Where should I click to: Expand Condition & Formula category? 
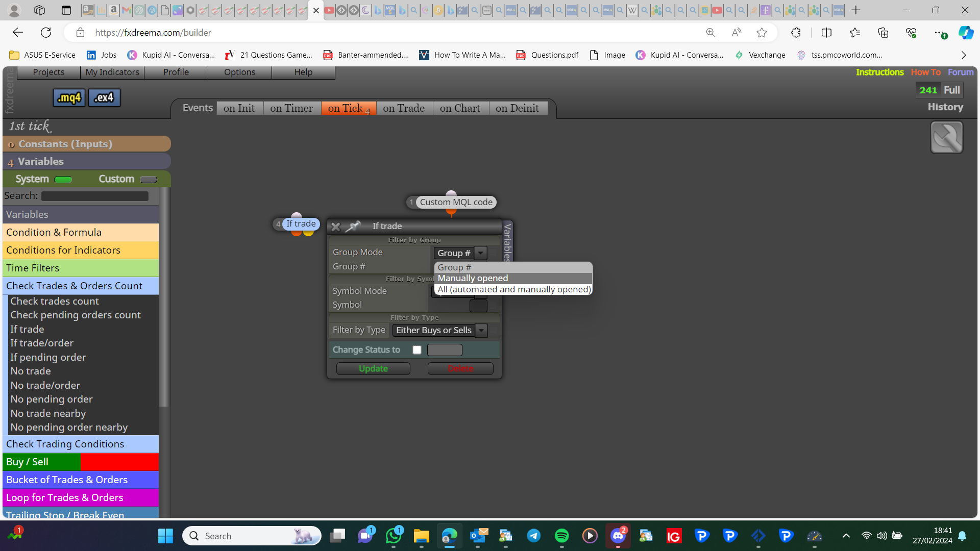pos(81,232)
